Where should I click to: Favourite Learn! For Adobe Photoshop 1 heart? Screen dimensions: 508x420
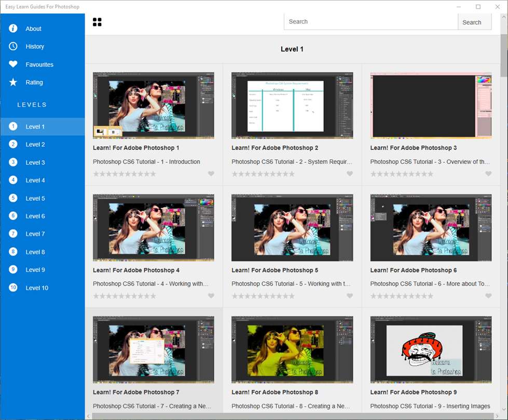211,174
